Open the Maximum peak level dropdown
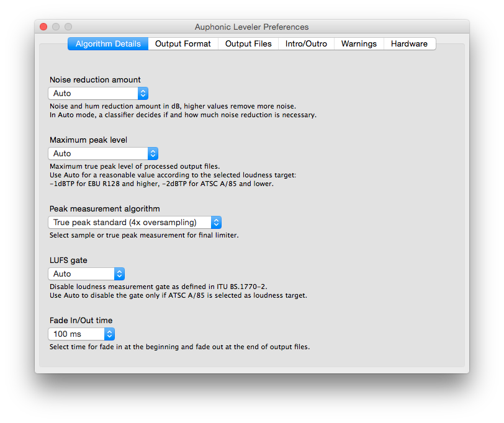Viewport: 504px width, 423px height. point(103,154)
